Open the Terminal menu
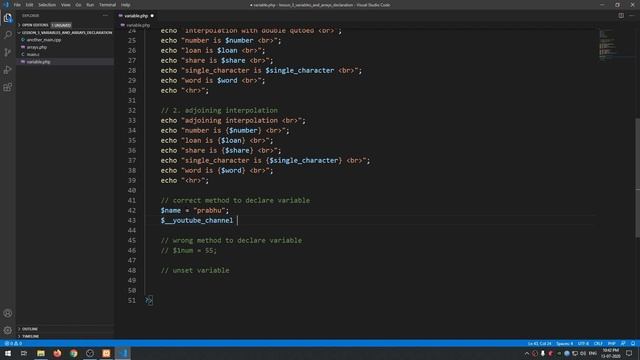The image size is (640, 360). (x=107, y=5)
